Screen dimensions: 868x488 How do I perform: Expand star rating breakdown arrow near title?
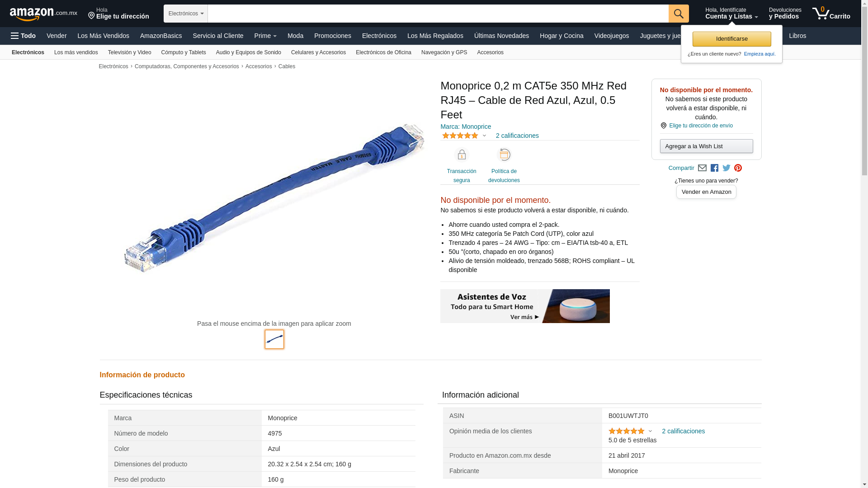(x=484, y=136)
